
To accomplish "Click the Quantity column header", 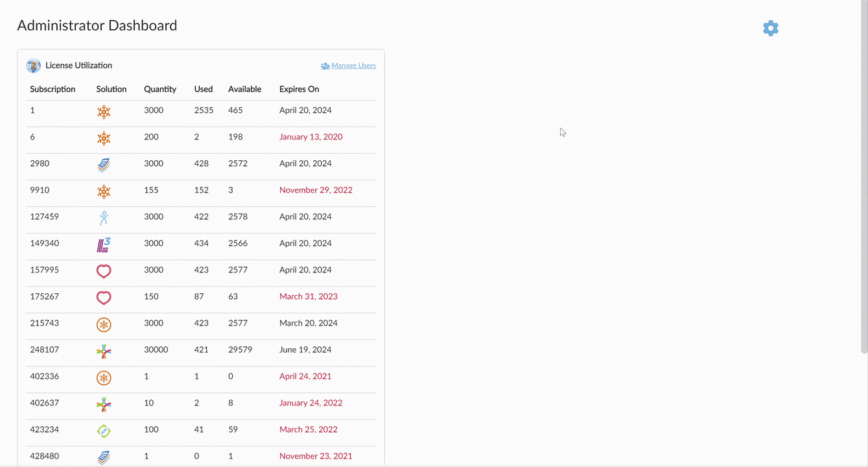I will pos(160,89).
